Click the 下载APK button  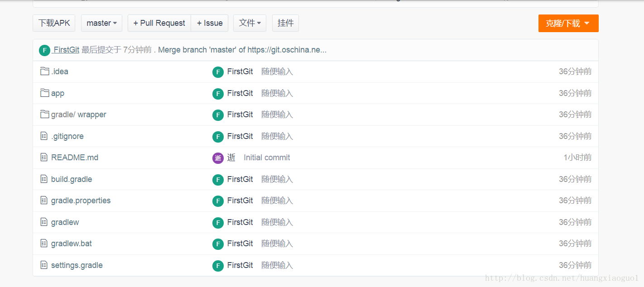(x=54, y=23)
